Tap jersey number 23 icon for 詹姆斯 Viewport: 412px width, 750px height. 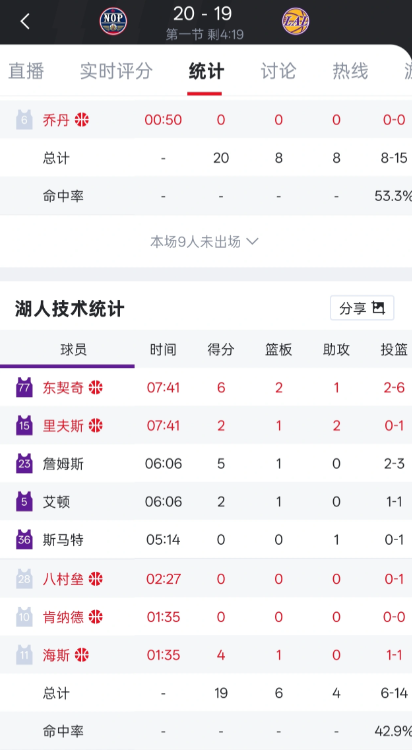24,463
